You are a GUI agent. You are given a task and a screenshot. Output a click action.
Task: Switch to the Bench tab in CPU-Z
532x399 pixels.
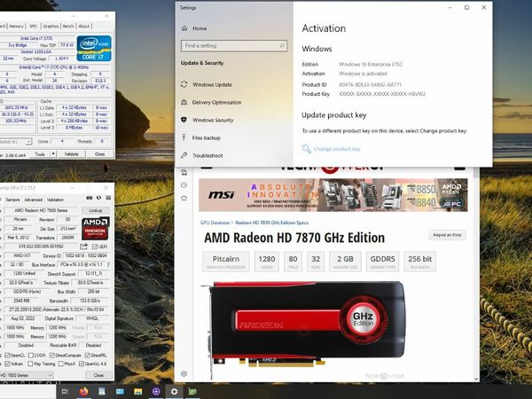coord(68,26)
